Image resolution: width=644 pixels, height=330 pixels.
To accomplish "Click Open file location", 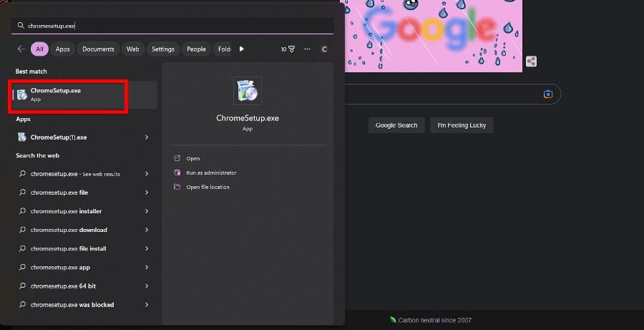I will click(208, 187).
